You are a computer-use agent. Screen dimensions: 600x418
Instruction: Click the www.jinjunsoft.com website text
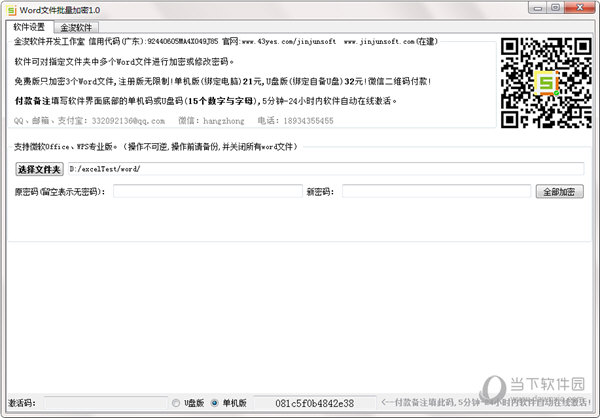379,41
